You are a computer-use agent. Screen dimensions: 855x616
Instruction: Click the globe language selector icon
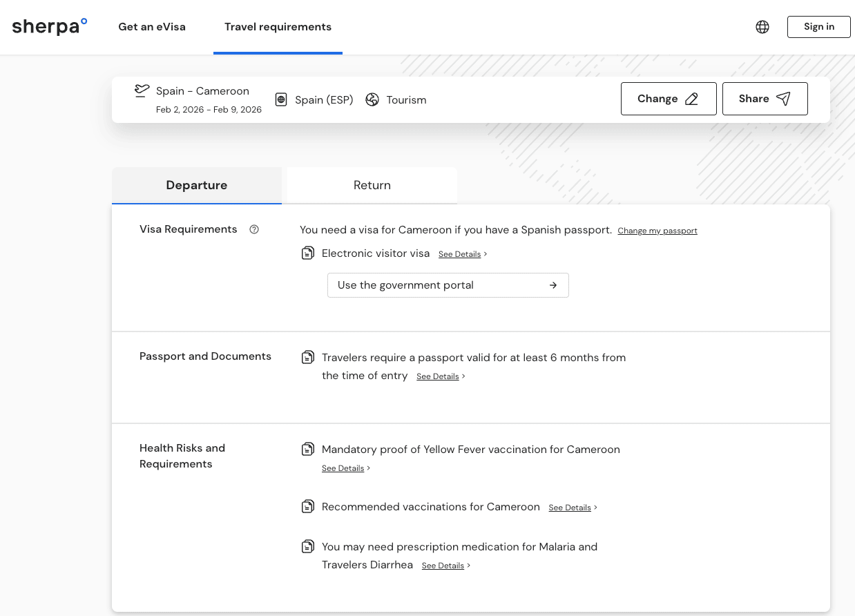coord(762,27)
